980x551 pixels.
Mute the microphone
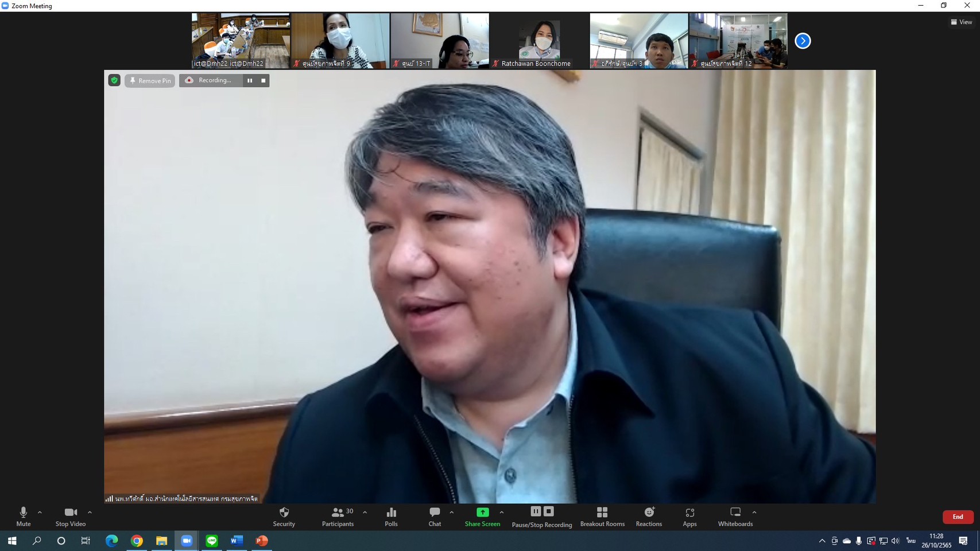(24, 516)
